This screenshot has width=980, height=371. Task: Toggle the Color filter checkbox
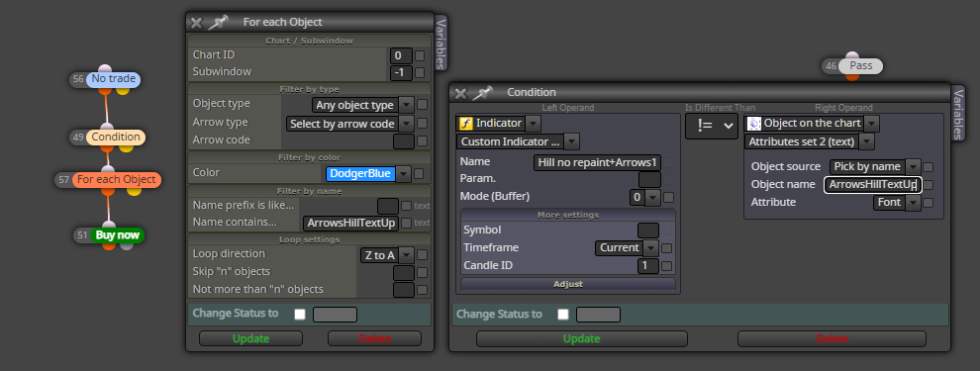click(419, 174)
